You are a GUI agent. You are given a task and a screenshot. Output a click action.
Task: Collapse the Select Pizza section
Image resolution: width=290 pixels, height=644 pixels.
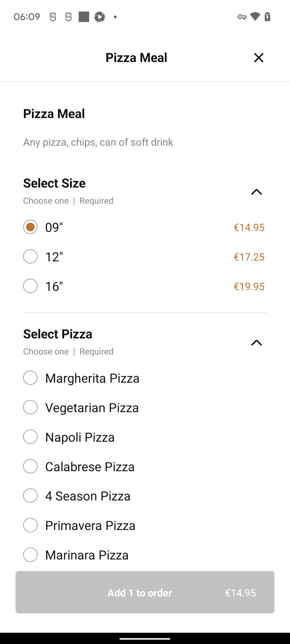pos(256,343)
